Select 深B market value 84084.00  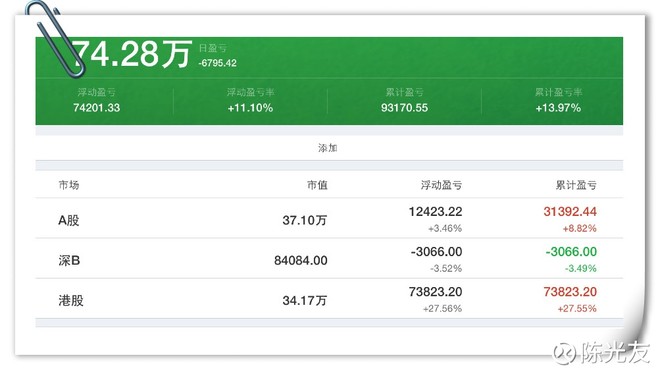[x=301, y=261]
